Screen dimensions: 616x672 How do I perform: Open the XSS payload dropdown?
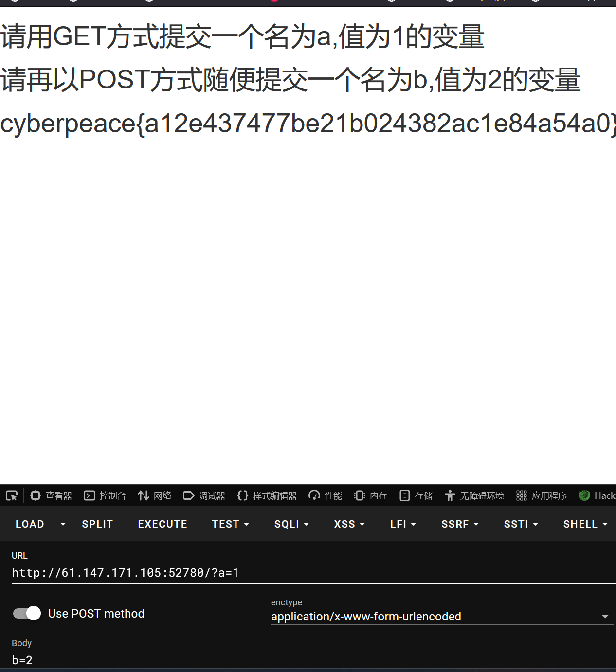(x=348, y=524)
